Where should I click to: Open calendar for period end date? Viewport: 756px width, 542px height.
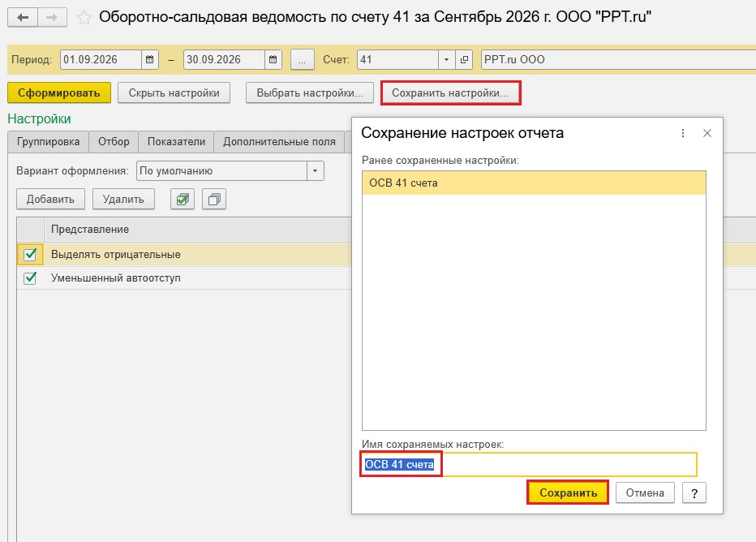coord(273,60)
